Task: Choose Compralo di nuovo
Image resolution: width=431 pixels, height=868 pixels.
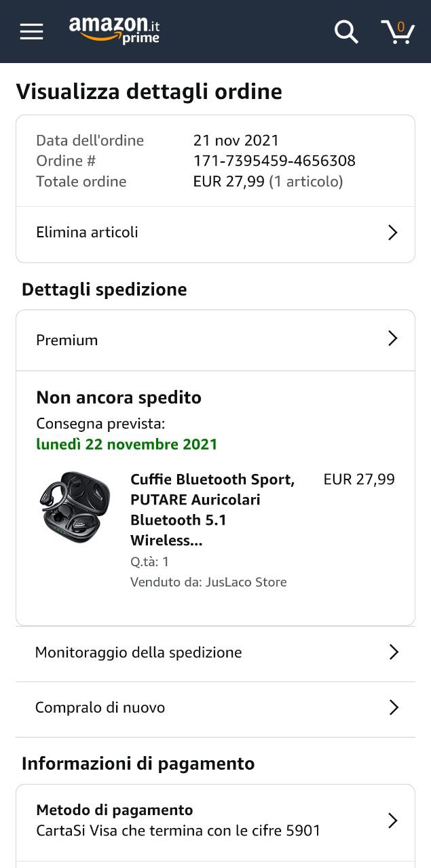Action: click(100, 707)
